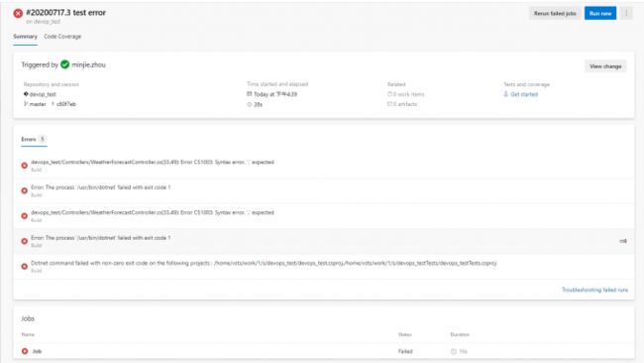This screenshot has height=363, width=644.
Task: Open the Troubleshooting failed runs link
Action: point(594,290)
